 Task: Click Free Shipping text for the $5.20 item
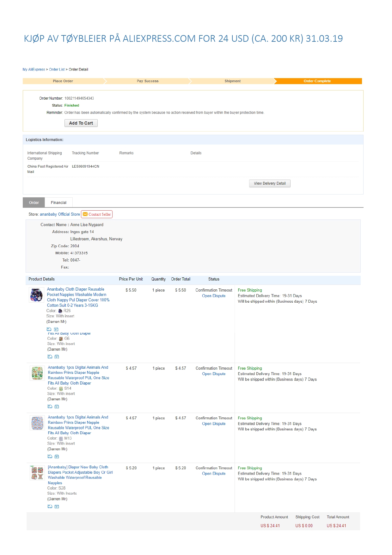coord(250,468)
